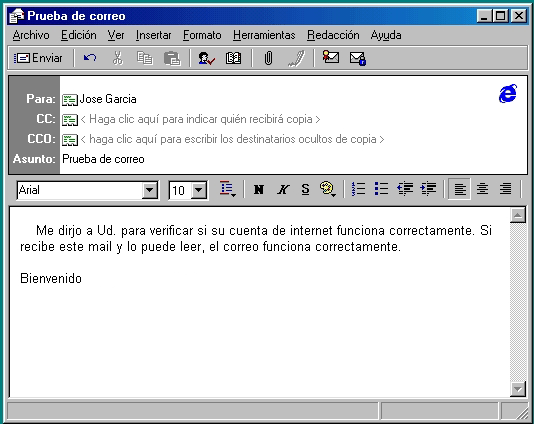Image resolution: width=534 pixels, height=424 pixels.
Task: Open the font size 10 dropdown
Action: point(199,190)
